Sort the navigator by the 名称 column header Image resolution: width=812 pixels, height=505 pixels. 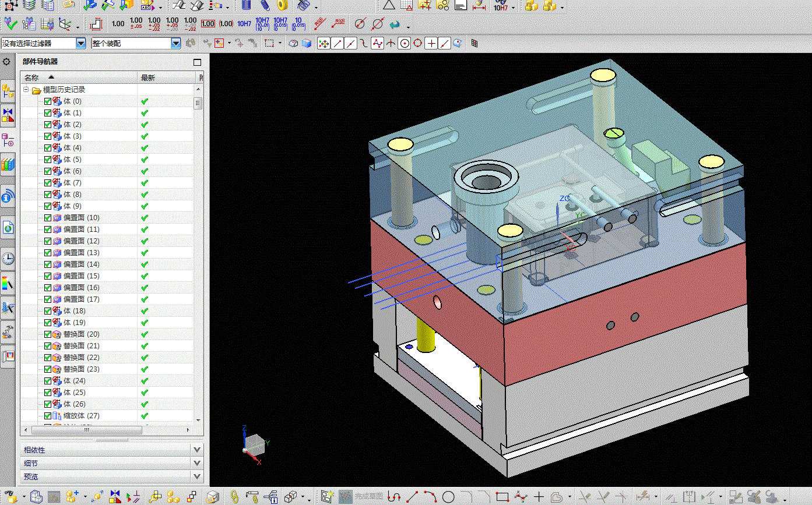(x=79, y=77)
